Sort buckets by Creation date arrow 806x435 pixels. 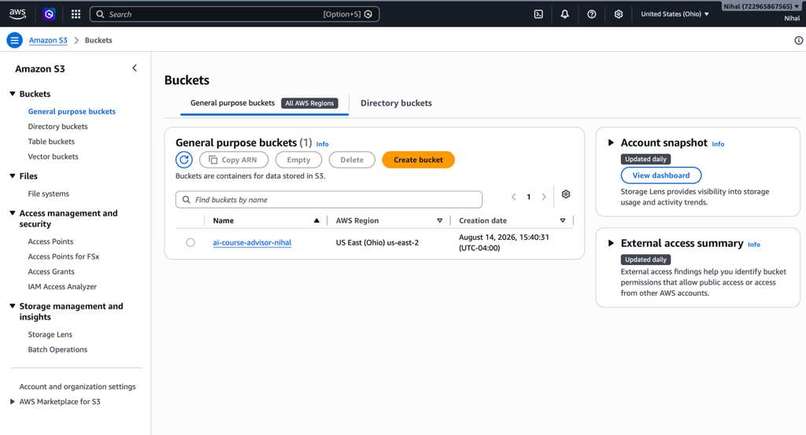click(x=562, y=221)
